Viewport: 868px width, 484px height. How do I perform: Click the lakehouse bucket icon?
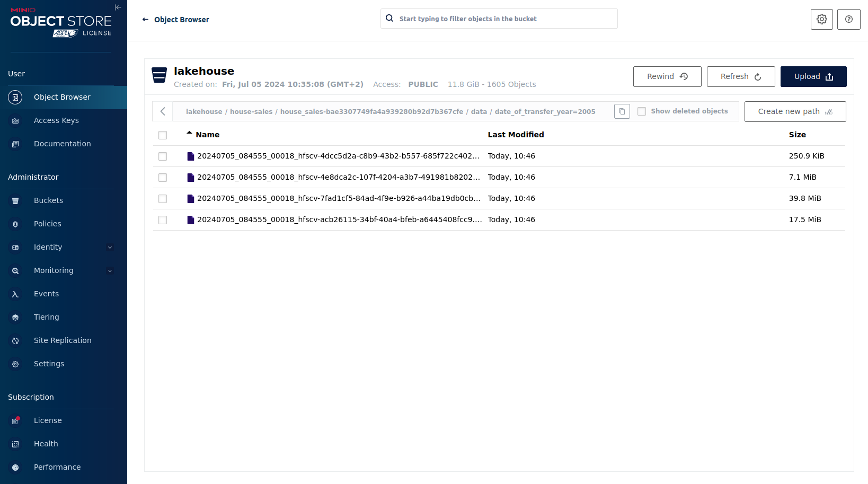pos(159,75)
